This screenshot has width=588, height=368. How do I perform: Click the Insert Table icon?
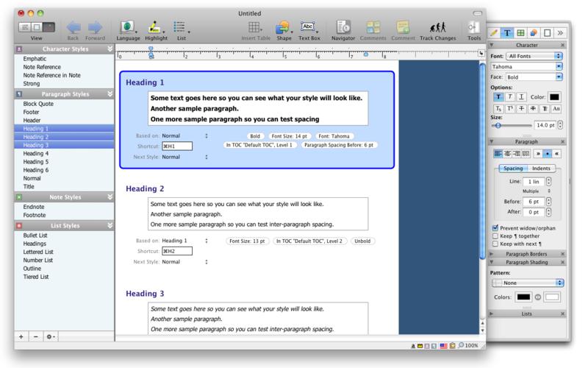point(254,28)
